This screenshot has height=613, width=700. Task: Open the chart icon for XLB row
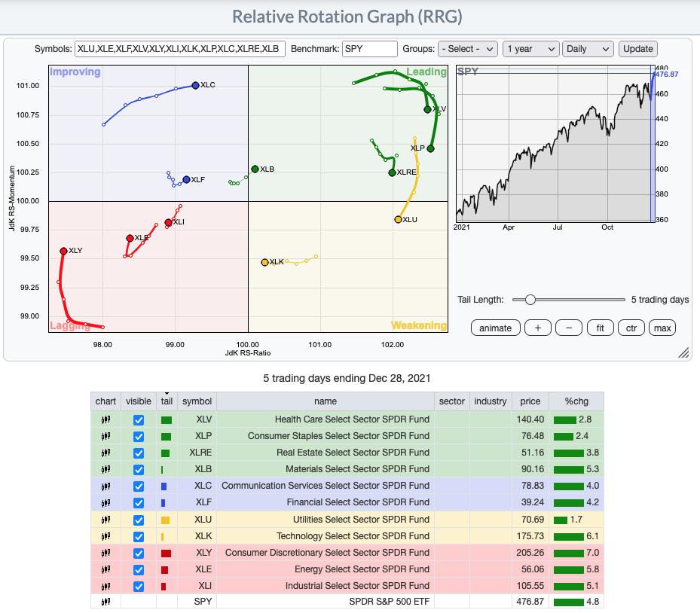pos(105,469)
